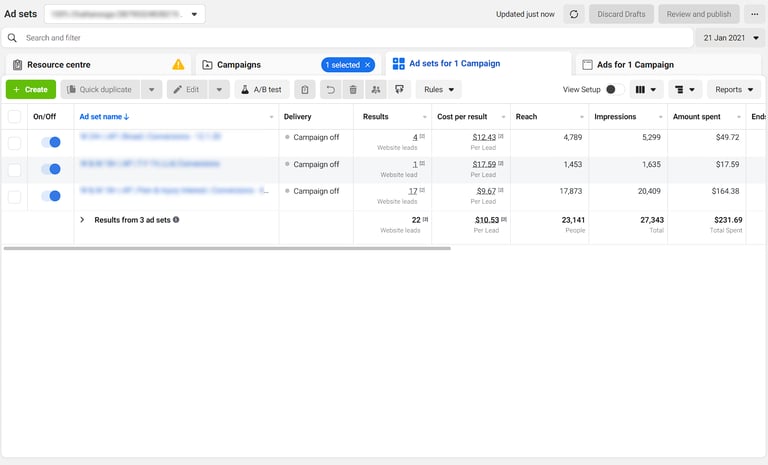
Task: Click the Review and publish button
Action: click(x=699, y=14)
